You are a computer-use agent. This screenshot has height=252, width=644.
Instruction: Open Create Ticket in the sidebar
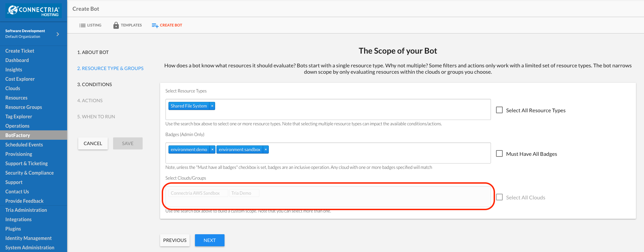pos(20,51)
